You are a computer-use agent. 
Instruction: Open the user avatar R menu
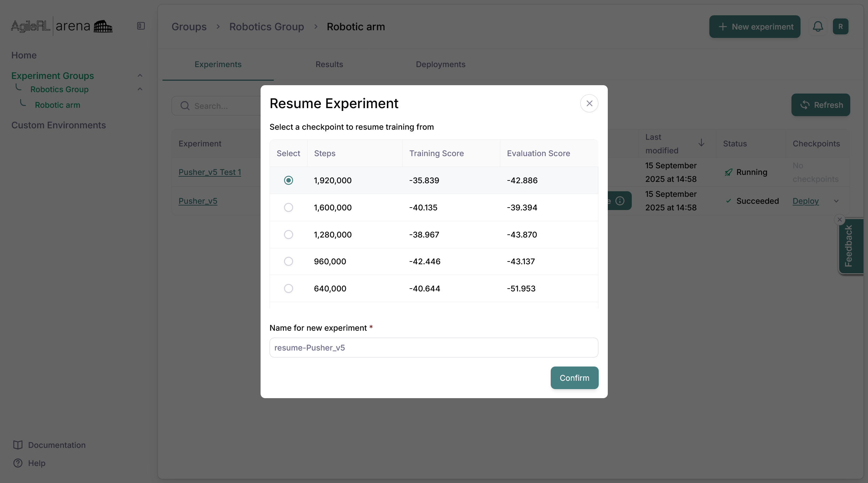[840, 26]
